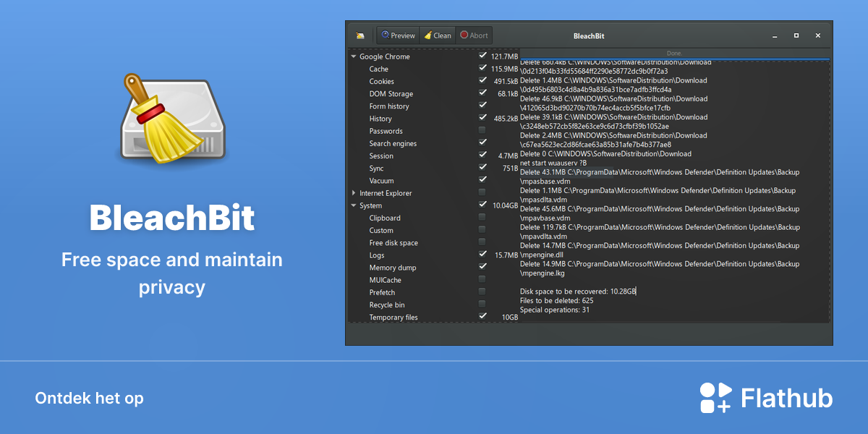Click the Preview button
This screenshot has width=868, height=434.
click(x=398, y=35)
